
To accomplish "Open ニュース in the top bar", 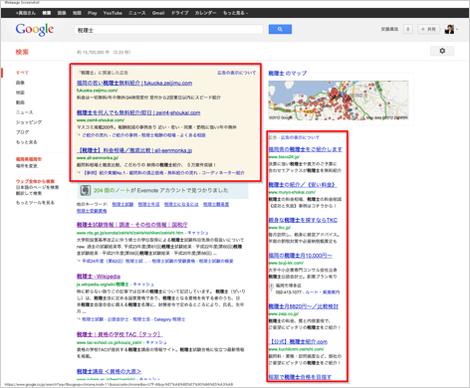I will click(137, 13).
